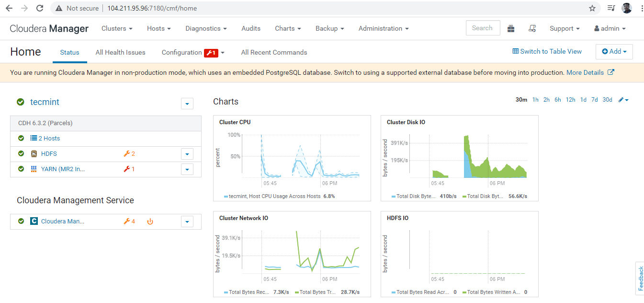Open the parcels gift box icon
This screenshot has width=644, height=303.
(x=511, y=28)
